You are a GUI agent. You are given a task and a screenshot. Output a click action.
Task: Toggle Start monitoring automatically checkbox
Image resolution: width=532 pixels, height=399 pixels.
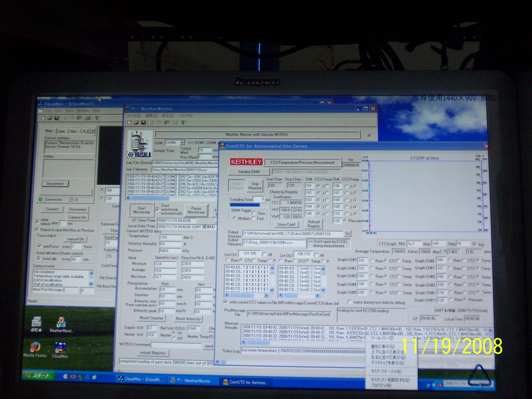tap(157, 209)
